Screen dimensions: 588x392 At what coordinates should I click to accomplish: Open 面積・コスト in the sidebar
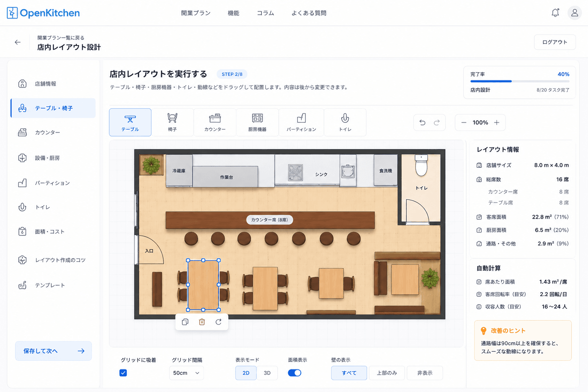[x=53, y=232]
